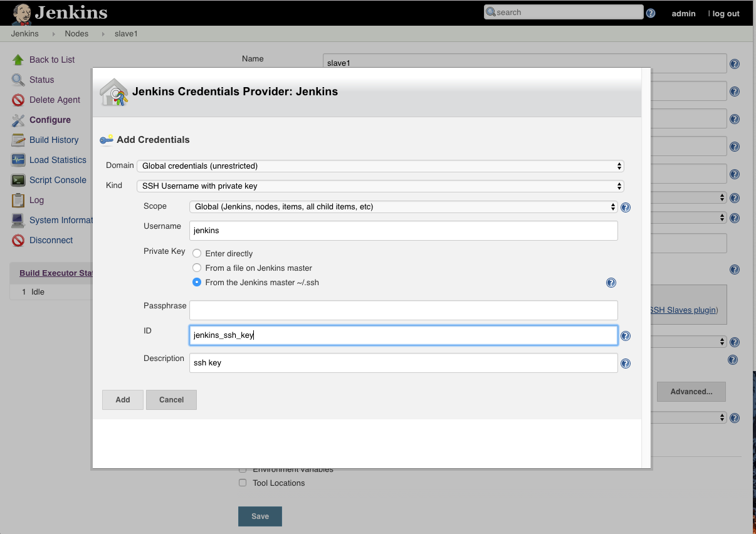Open the Scope dropdown

point(404,207)
